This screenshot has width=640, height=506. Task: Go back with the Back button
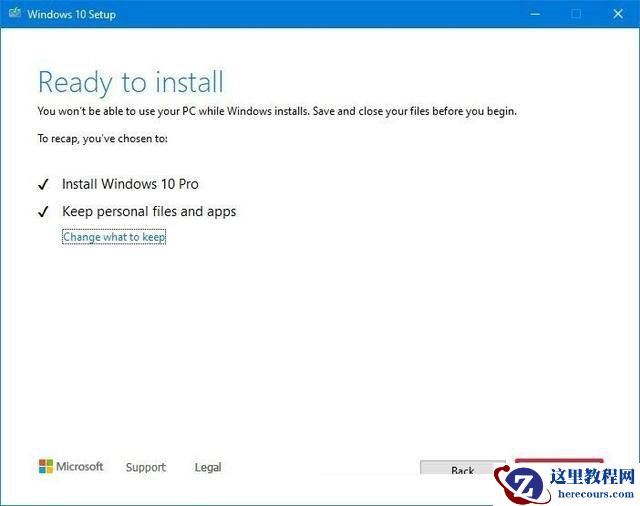462,468
